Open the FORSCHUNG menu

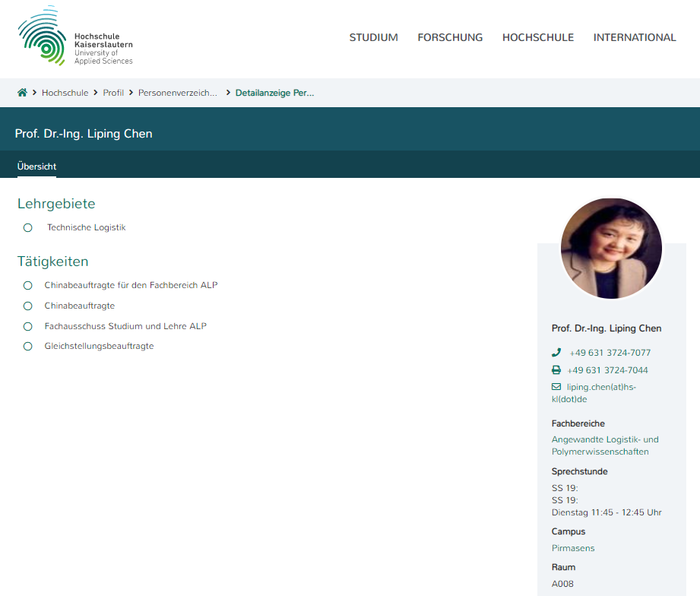point(450,37)
